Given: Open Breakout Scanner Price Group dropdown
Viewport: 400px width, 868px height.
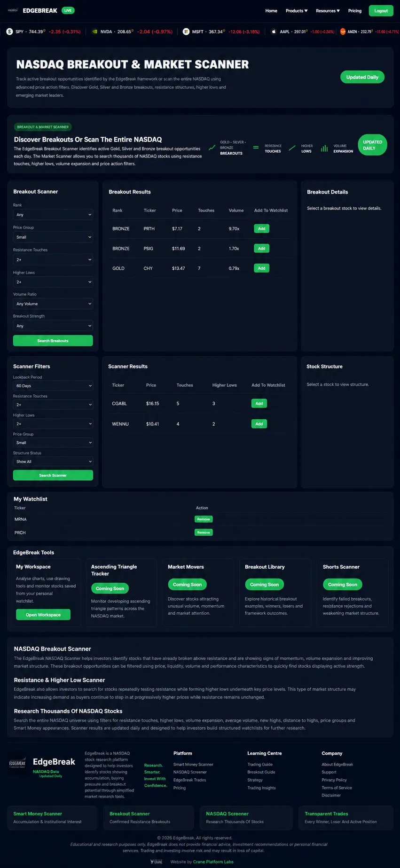Looking at the screenshot, I should (53, 237).
